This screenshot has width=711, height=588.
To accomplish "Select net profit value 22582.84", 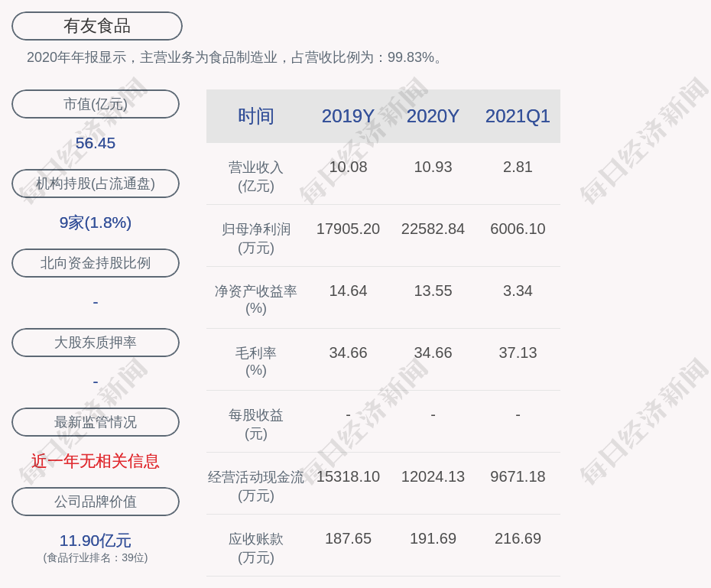I will (x=433, y=229).
